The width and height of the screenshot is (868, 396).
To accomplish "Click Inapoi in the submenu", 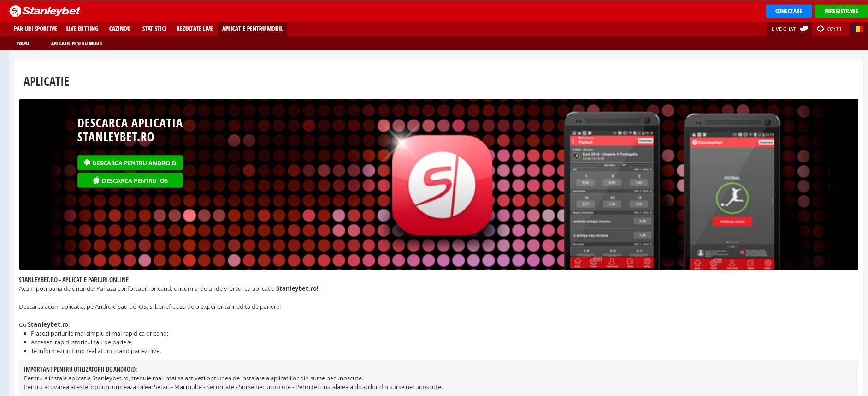I will tap(24, 43).
